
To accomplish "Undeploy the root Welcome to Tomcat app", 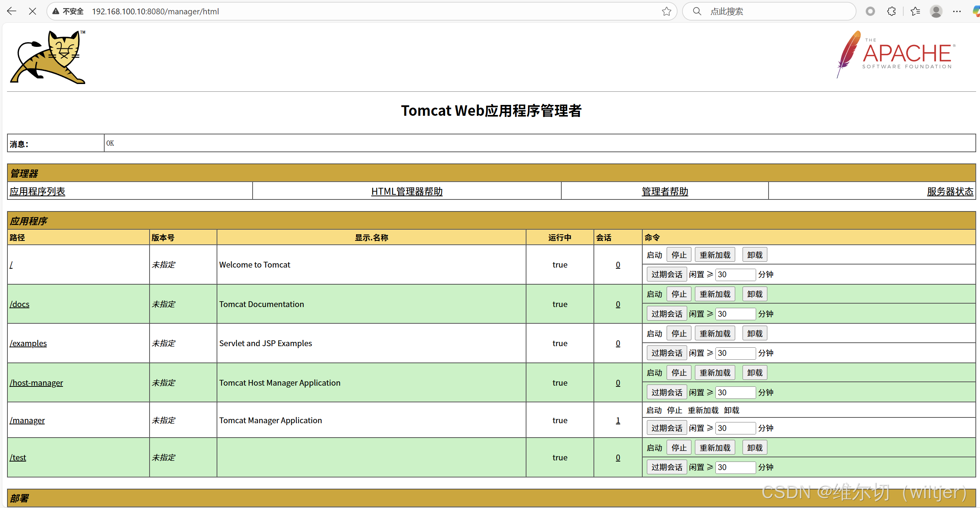I will click(755, 255).
